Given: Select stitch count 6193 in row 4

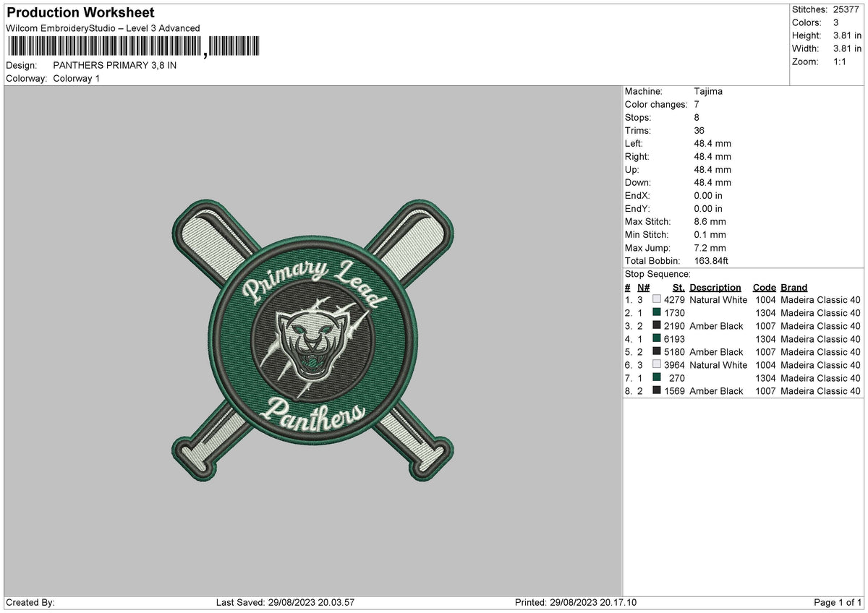Looking at the screenshot, I should [674, 339].
